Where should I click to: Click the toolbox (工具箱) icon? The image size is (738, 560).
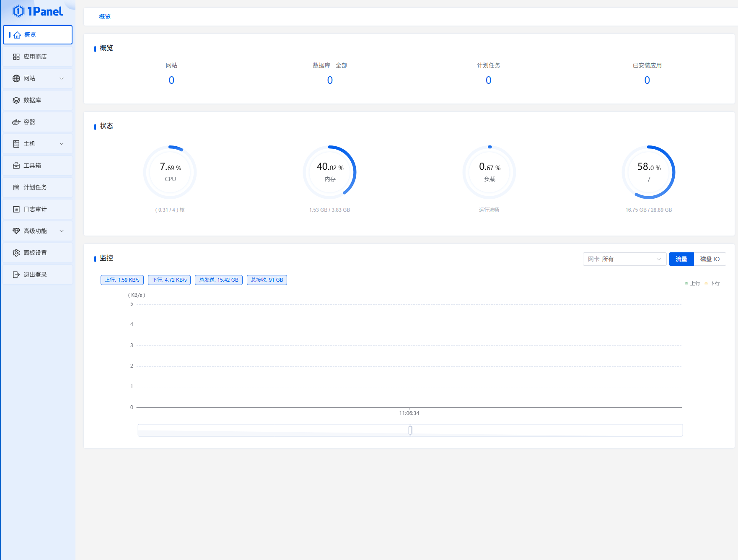pyautogui.click(x=16, y=166)
